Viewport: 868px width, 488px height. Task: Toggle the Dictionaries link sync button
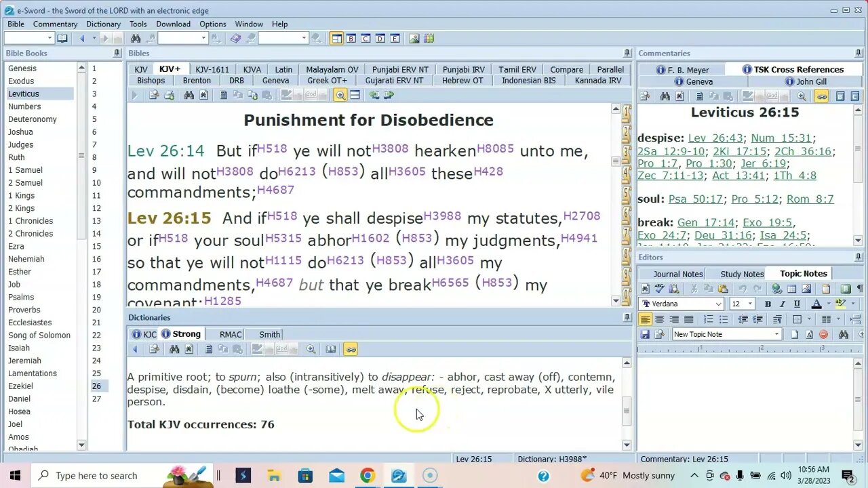coord(351,349)
